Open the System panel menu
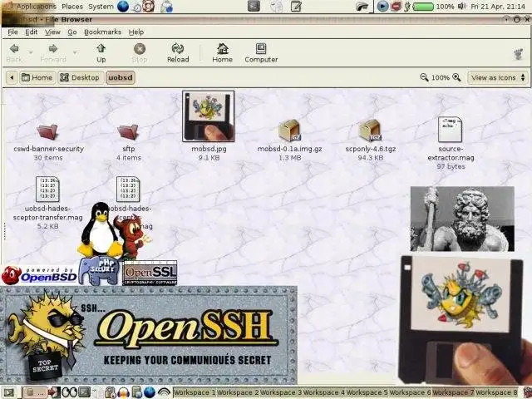532x399 pixels. pos(101,7)
